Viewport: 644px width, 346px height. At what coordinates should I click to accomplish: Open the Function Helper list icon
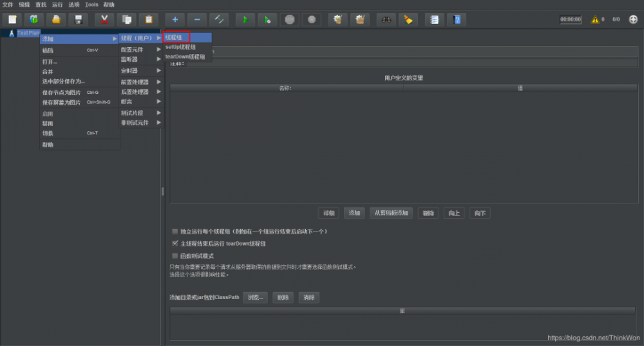(434, 19)
